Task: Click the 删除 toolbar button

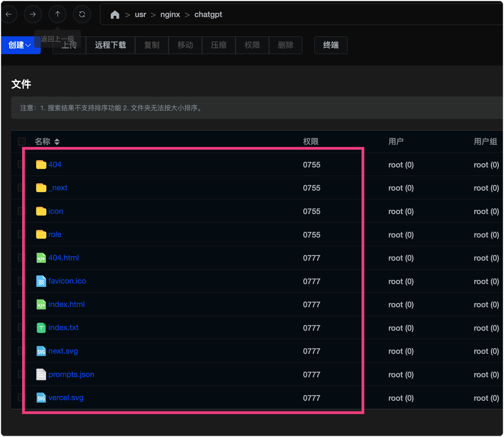Action: pyautogui.click(x=286, y=45)
